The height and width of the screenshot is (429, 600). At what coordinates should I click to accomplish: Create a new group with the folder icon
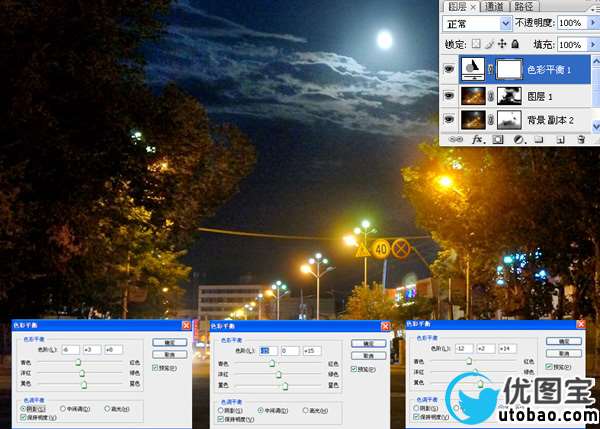539,140
